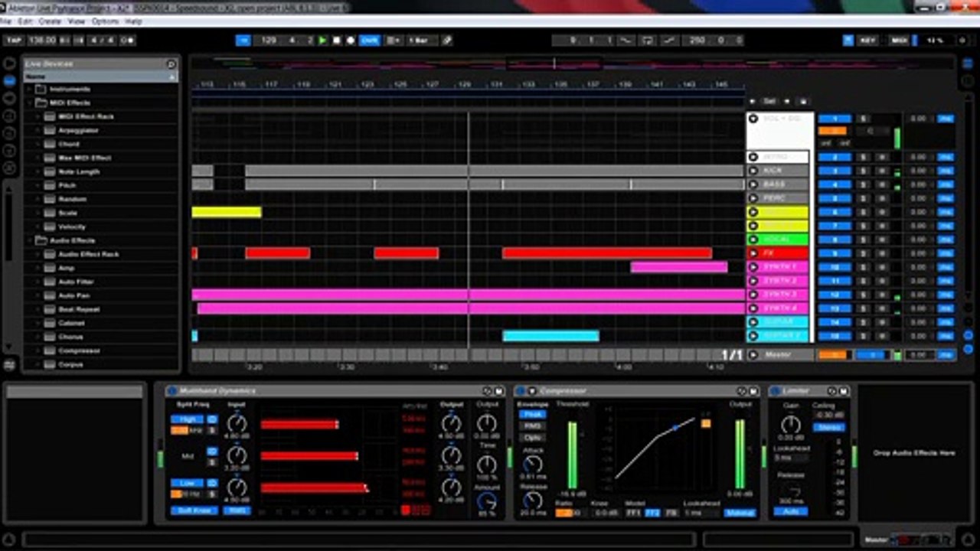Expand the Arpeggiator device entry
Screen dimensions: 980x551
[x=38, y=131]
